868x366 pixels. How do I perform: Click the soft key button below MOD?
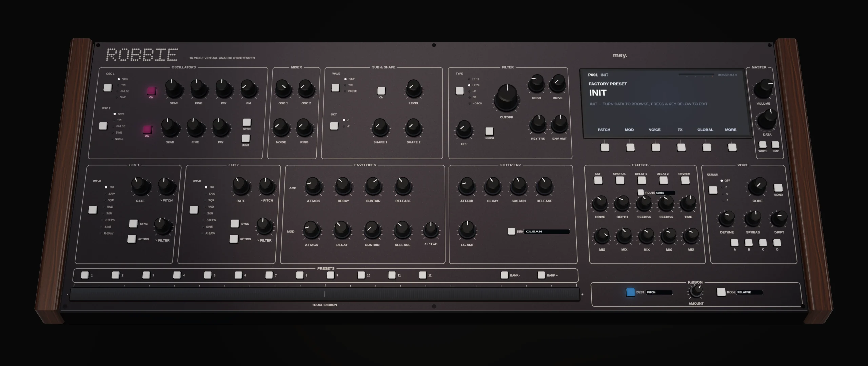tap(630, 147)
